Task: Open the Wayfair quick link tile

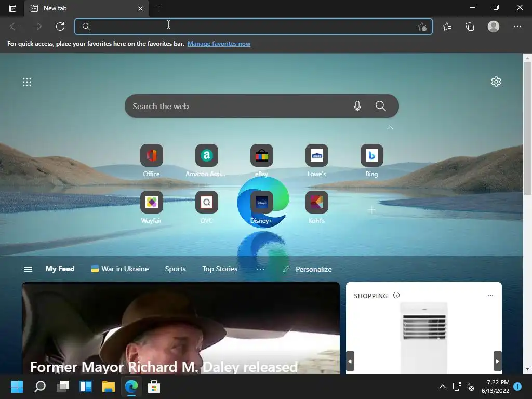Action: [x=151, y=202]
